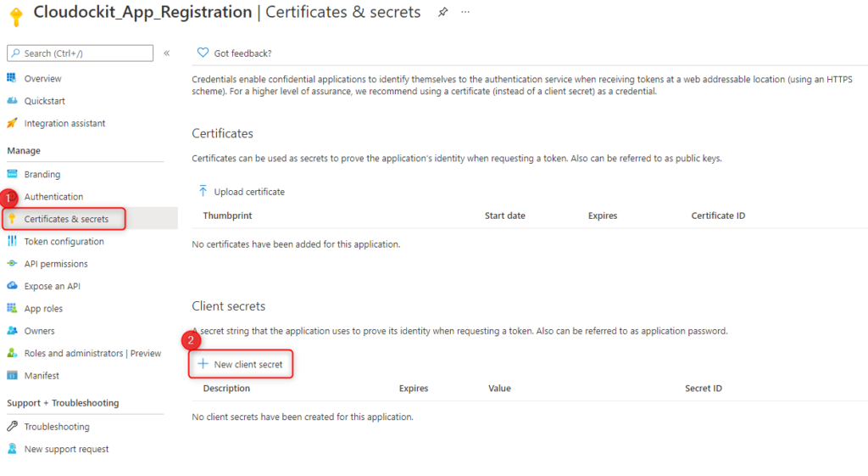Image resolution: width=868 pixels, height=476 pixels.
Task: Click the Integration assistant rocket icon
Action: coord(12,123)
